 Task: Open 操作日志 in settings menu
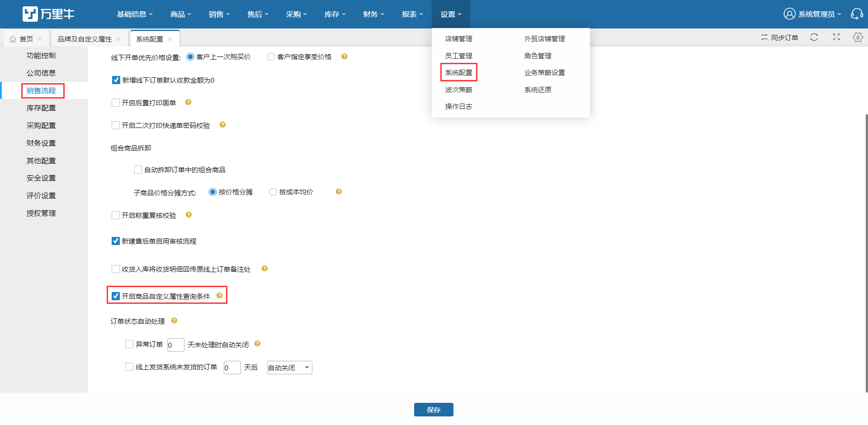click(x=458, y=107)
